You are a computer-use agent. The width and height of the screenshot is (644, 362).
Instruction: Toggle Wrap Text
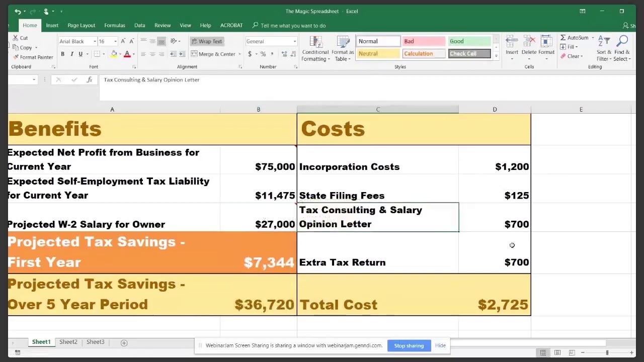click(x=206, y=41)
